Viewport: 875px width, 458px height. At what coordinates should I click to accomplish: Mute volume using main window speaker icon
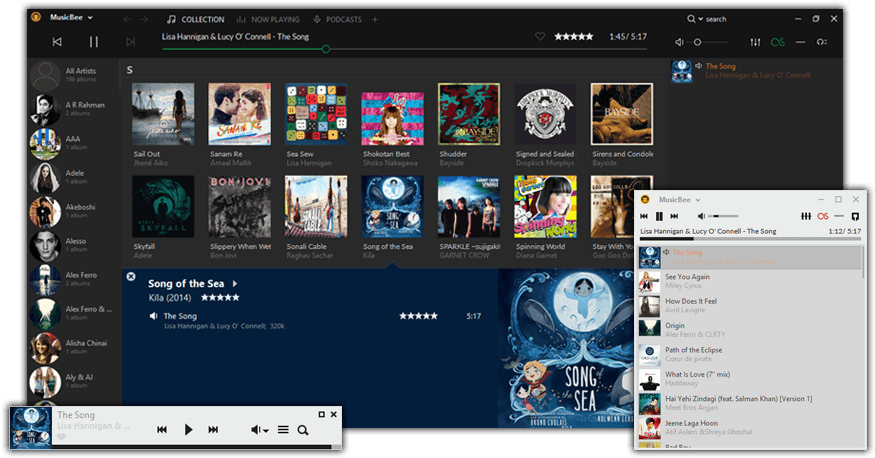679,42
